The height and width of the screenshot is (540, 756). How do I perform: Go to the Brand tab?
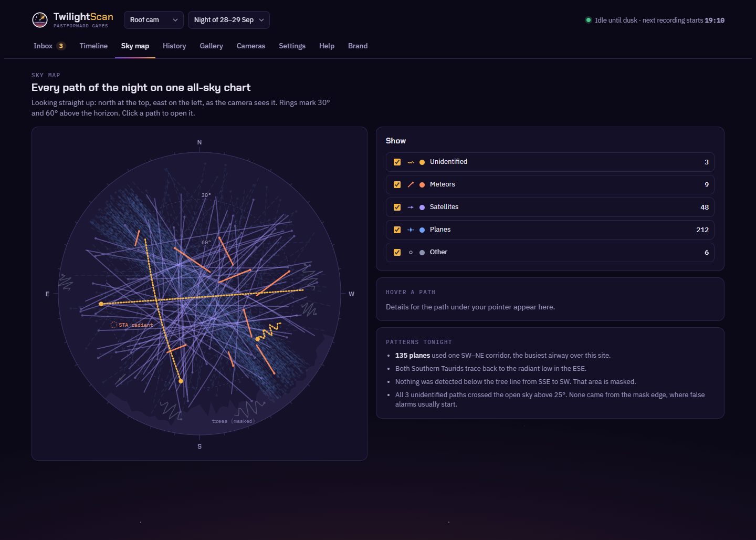click(x=358, y=46)
